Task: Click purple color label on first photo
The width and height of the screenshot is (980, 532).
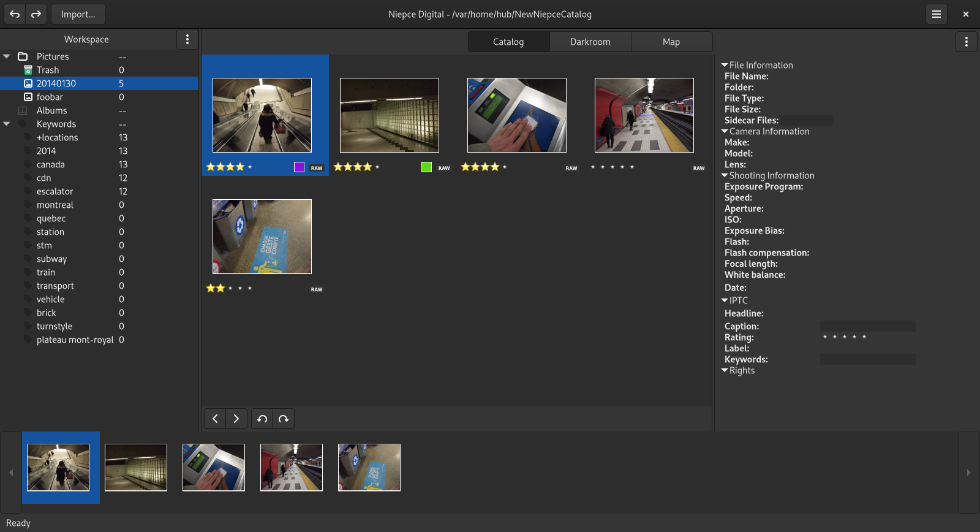Action: (x=299, y=167)
